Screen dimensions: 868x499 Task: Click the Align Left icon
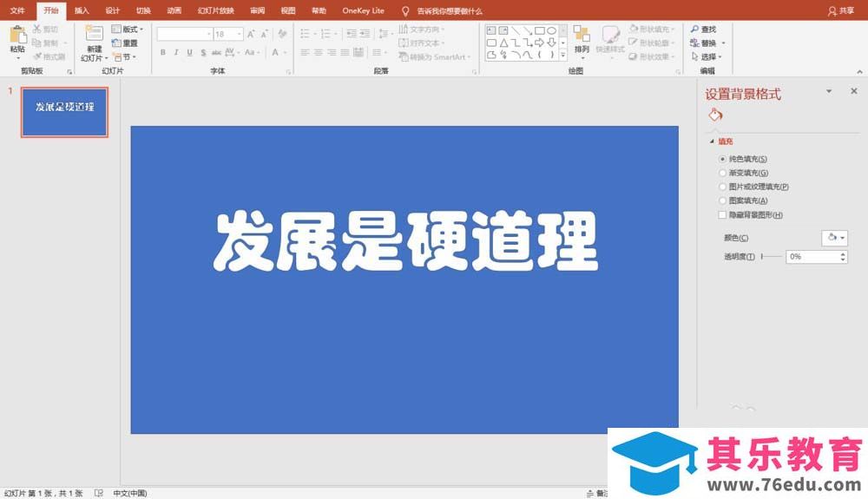305,53
